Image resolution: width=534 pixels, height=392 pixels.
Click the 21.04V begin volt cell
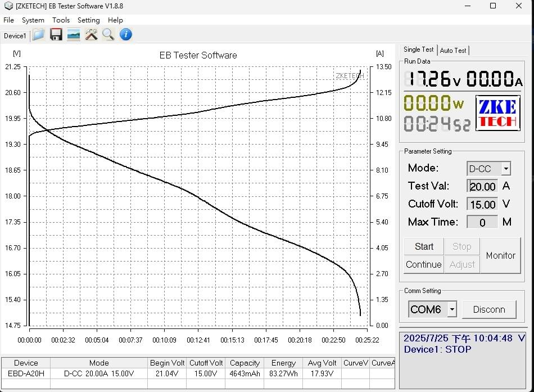pyautogui.click(x=167, y=373)
